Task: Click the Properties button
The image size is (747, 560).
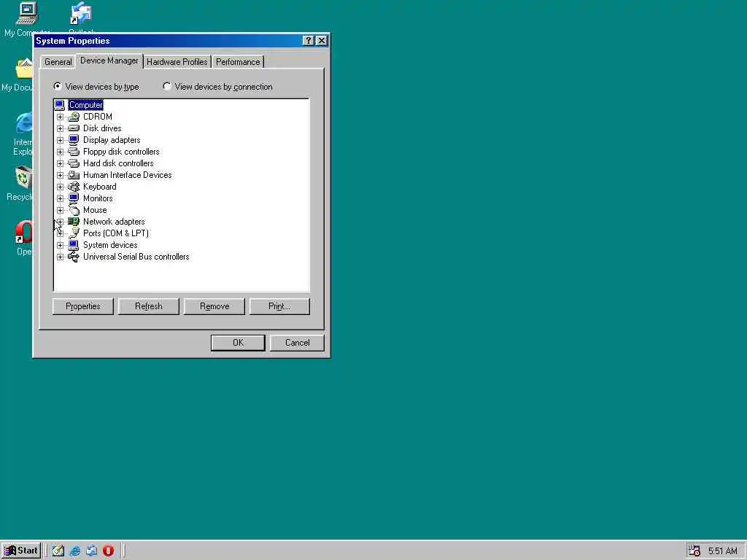Action: point(83,306)
